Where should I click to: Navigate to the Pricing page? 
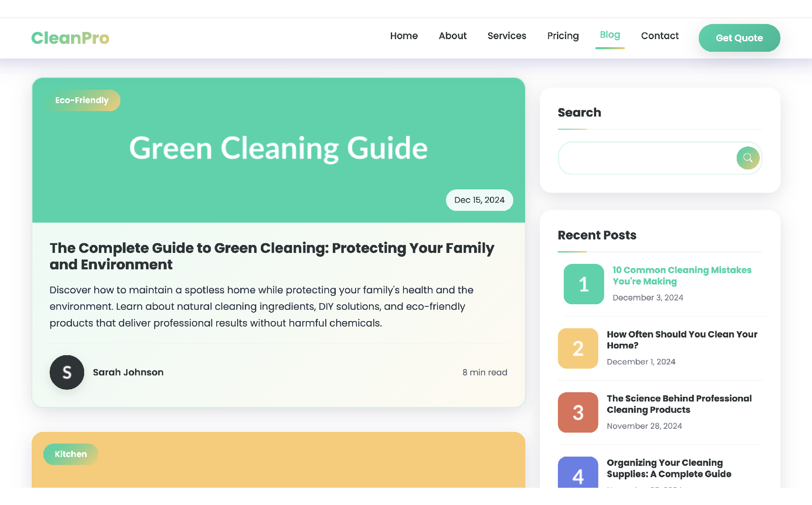tap(563, 36)
